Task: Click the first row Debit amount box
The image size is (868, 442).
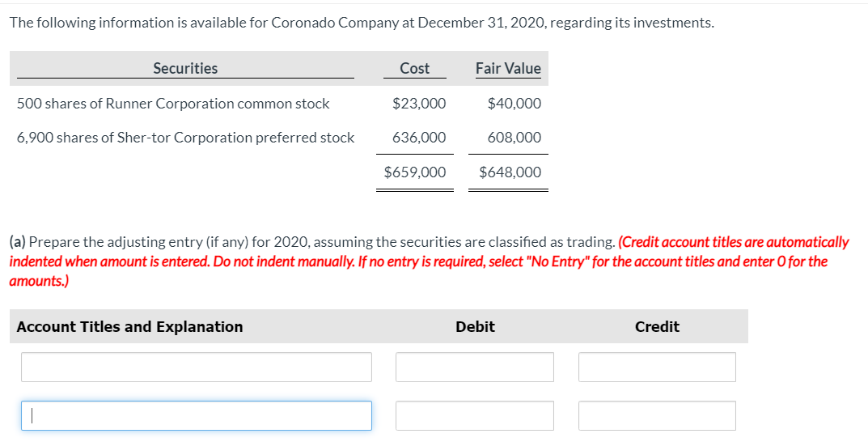Action: pos(475,367)
